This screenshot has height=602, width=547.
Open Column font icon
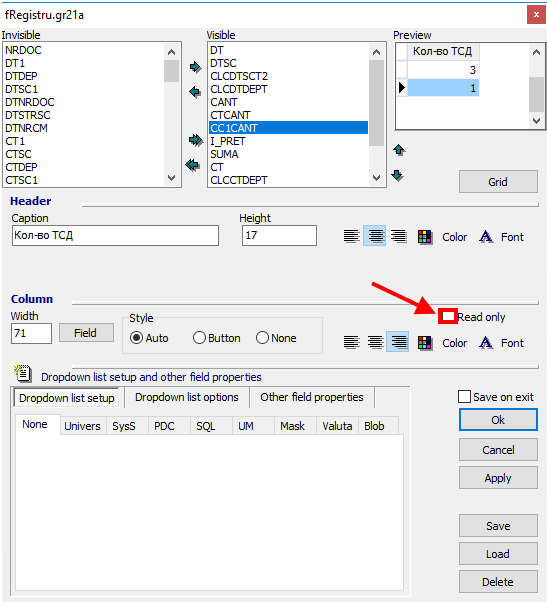coord(486,342)
